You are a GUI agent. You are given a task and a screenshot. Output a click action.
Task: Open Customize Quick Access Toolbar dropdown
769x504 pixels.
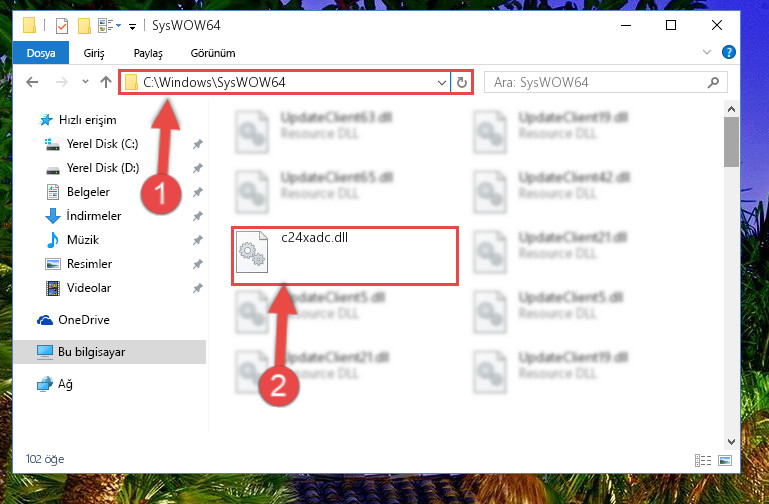tap(132, 26)
